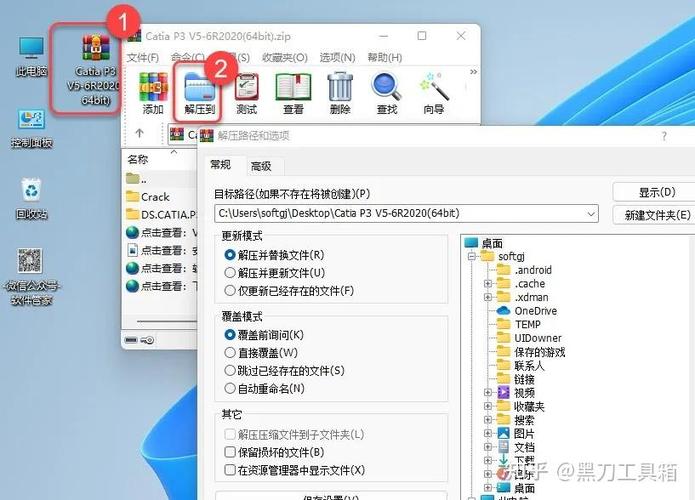695x500 pixels.
Task: Open 控制面板 desktop icon
Action: click(31, 129)
